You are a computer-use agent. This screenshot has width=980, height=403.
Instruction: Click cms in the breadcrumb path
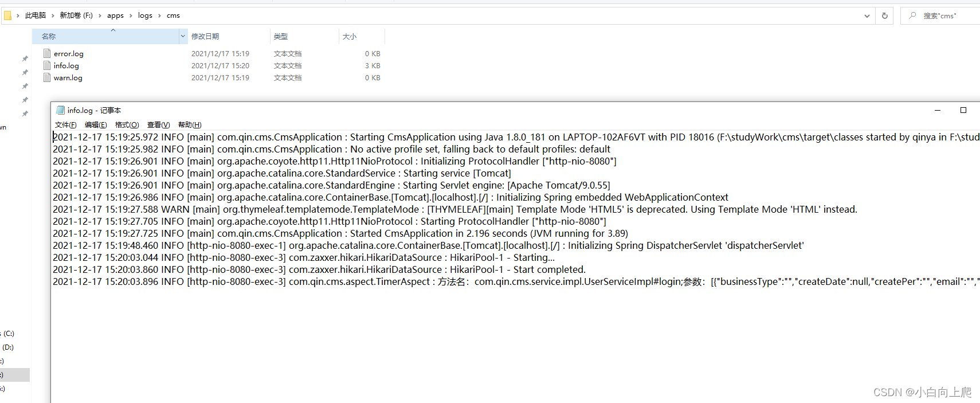(173, 15)
